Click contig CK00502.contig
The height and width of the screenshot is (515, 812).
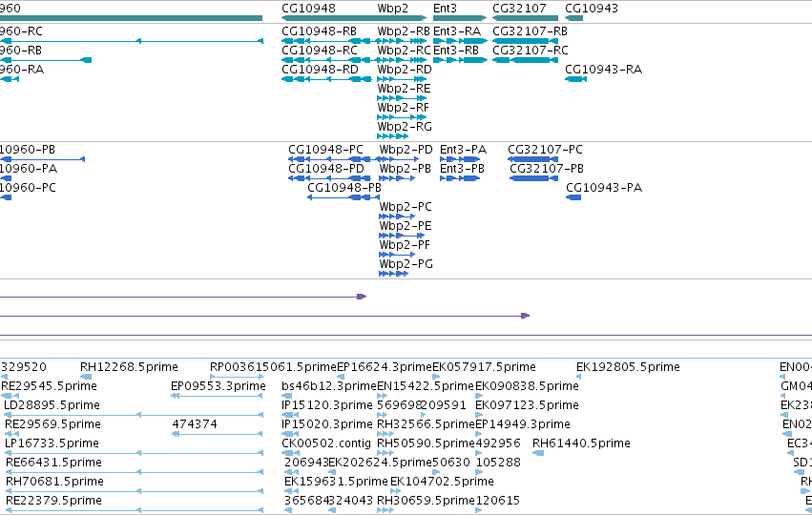tap(326, 443)
